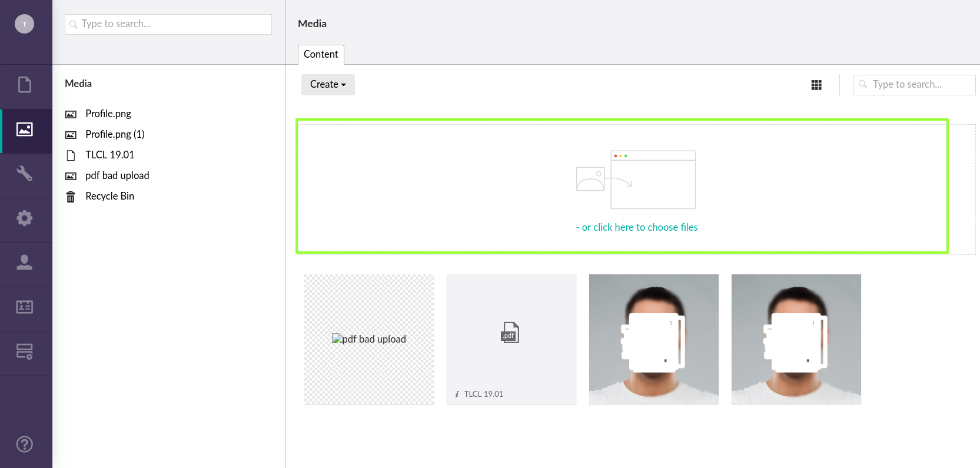
Task: Select the Content tab
Action: point(321,54)
